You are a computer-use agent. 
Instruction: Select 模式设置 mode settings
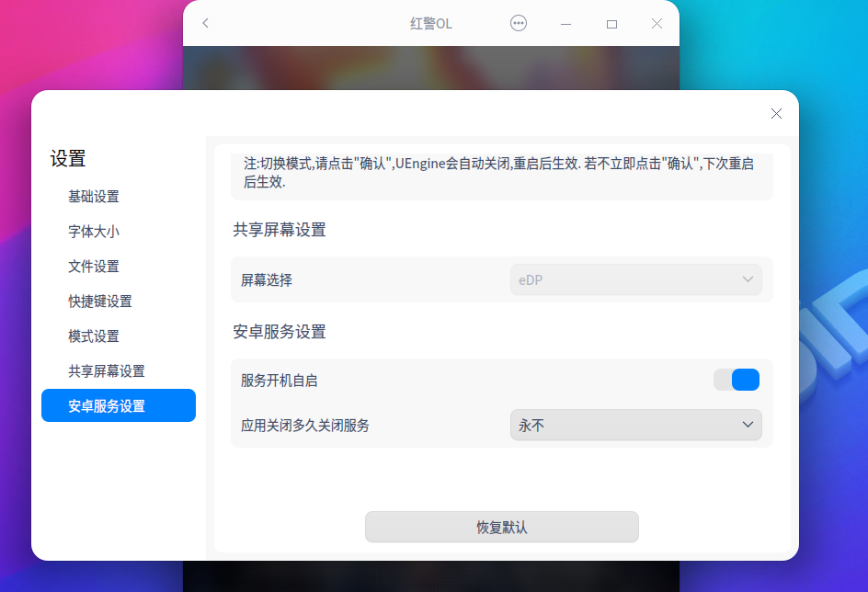click(x=92, y=336)
